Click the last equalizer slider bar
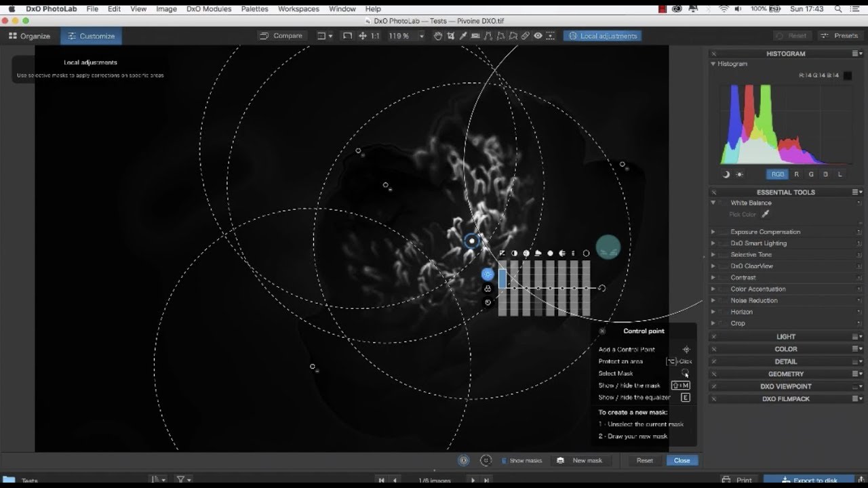 tap(586, 289)
